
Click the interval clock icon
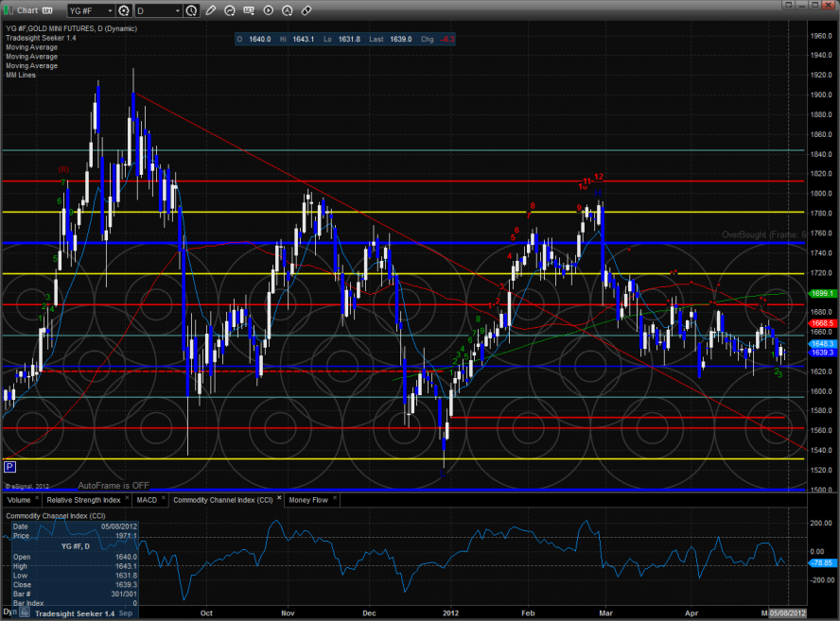click(193, 11)
